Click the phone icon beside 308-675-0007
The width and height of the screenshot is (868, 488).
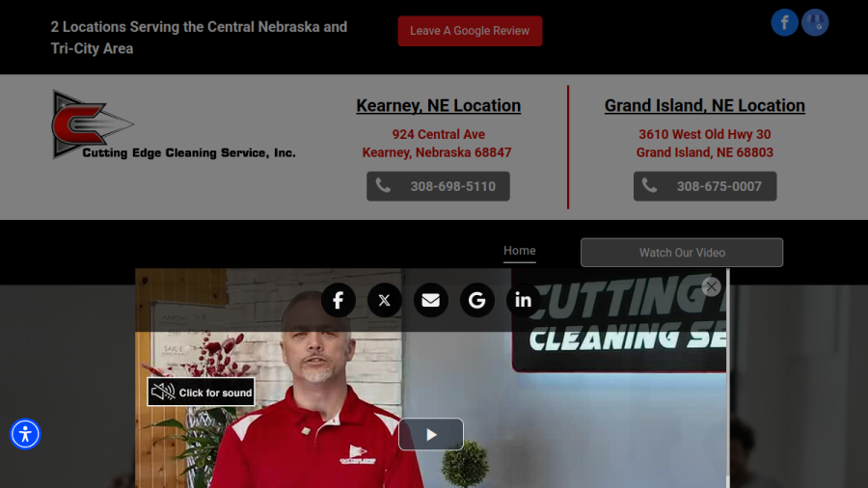(649, 185)
